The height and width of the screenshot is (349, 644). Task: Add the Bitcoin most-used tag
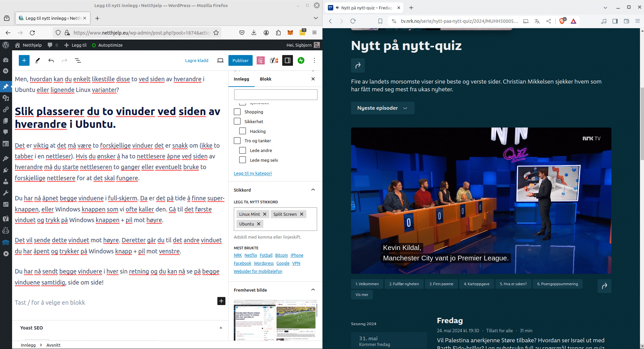282,255
